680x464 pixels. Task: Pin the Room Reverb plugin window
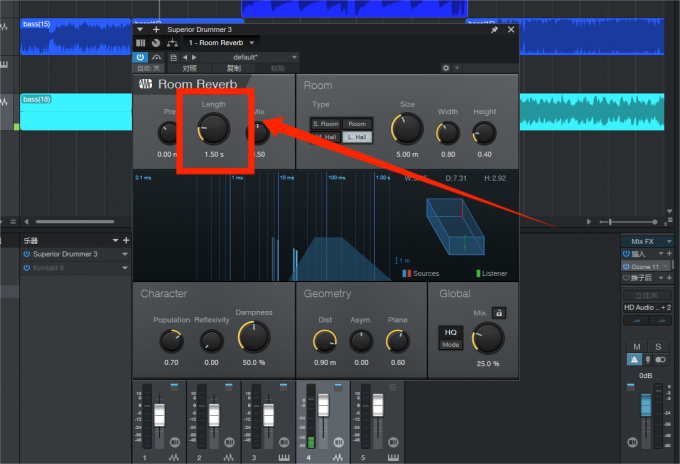point(493,30)
